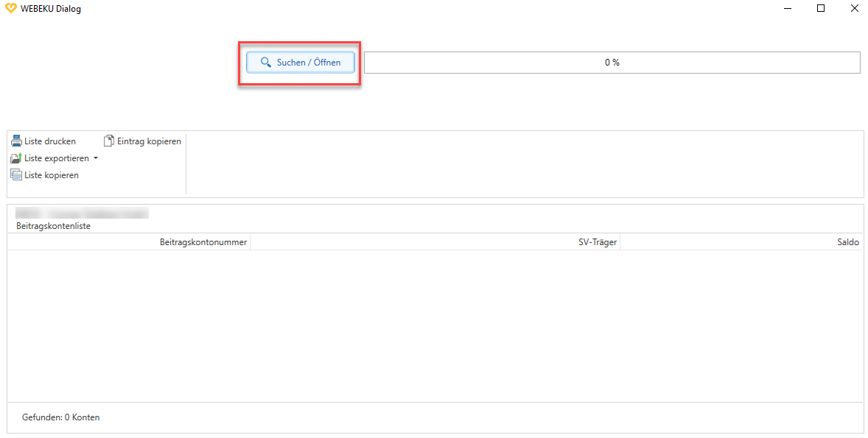Click the WEBEKU heart logo in title bar
This screenshot has width=868, height=438.
point(10,9)
